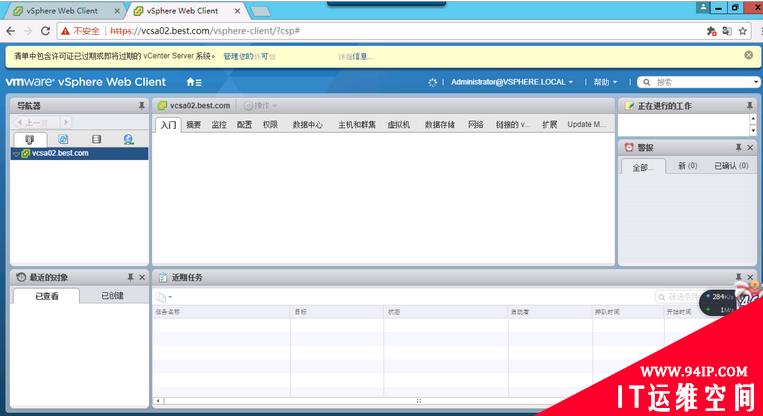This screenshot has width=763, height=416.
Task: Click the recent tasks horizontal scrollbar left arrow
Action: pyautogui.click(x=158, y=401)
